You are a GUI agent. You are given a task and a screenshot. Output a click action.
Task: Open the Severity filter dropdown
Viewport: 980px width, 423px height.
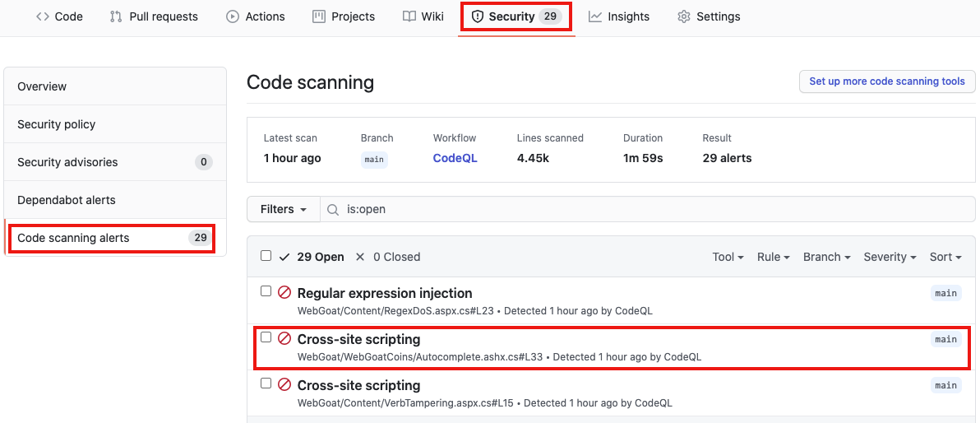(x=890, y=257)
